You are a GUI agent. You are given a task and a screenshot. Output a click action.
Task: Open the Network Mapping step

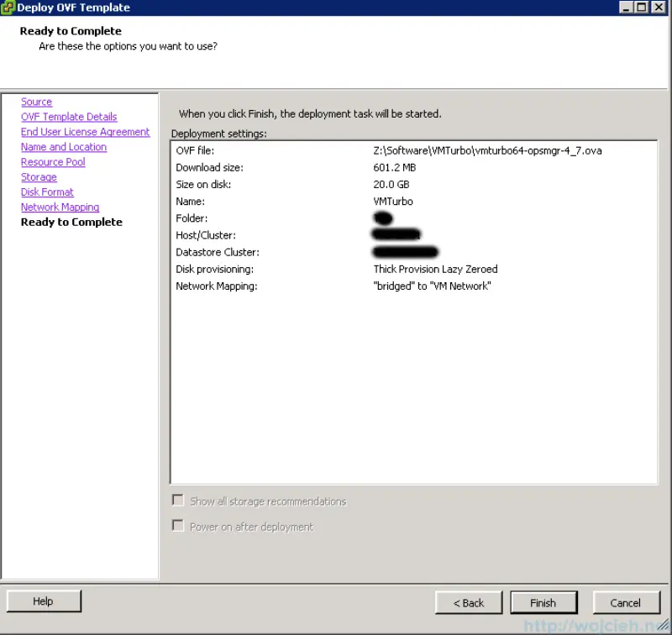[60, 207]
